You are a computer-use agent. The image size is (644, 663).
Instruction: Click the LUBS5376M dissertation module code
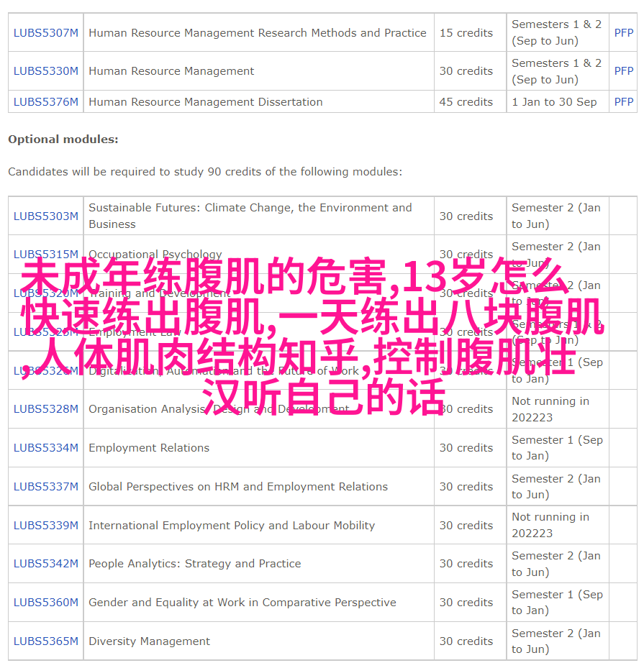click(46, 102)
